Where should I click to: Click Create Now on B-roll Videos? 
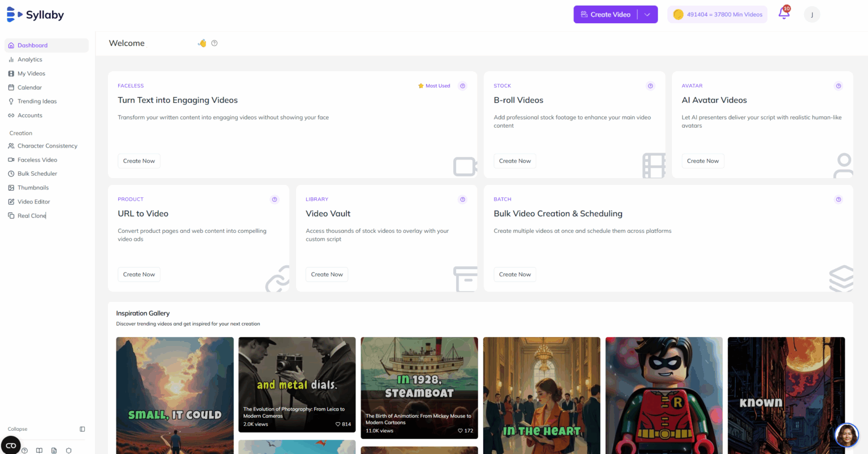tap(515, 161)
